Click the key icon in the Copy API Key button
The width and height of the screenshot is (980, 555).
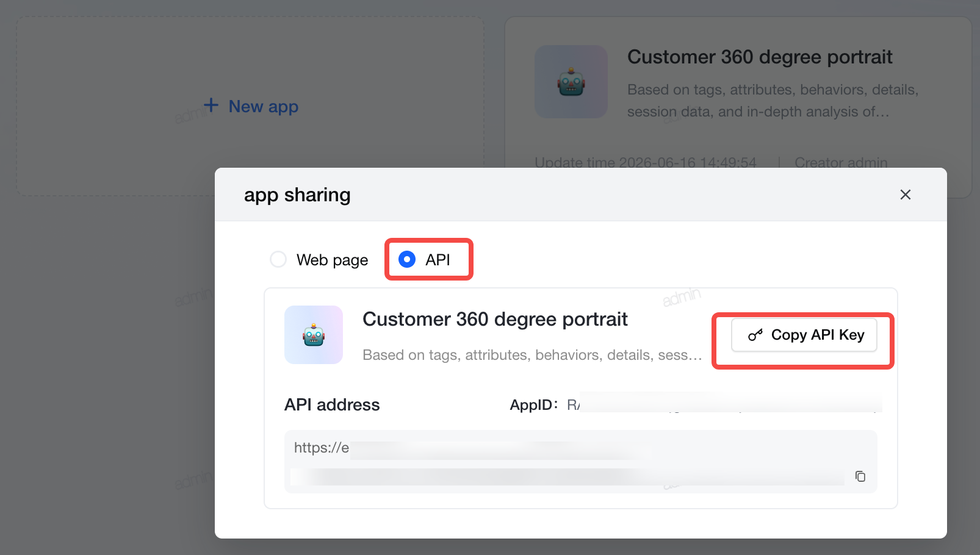[x=755, y=335]
